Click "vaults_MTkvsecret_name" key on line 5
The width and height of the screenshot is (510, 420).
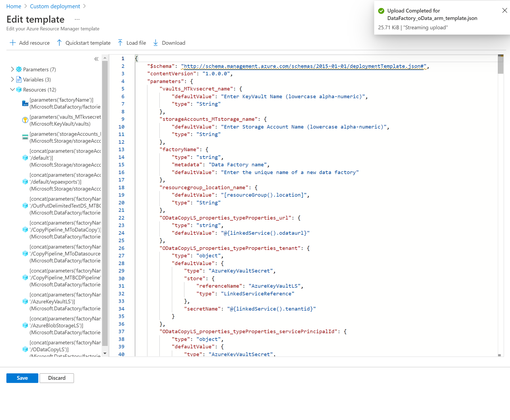click(196, 89)
